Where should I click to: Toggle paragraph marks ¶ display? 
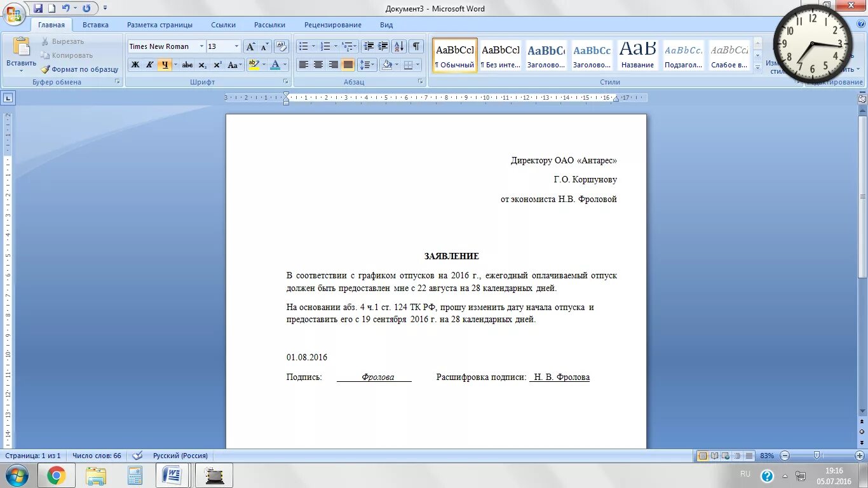(416, 46)
